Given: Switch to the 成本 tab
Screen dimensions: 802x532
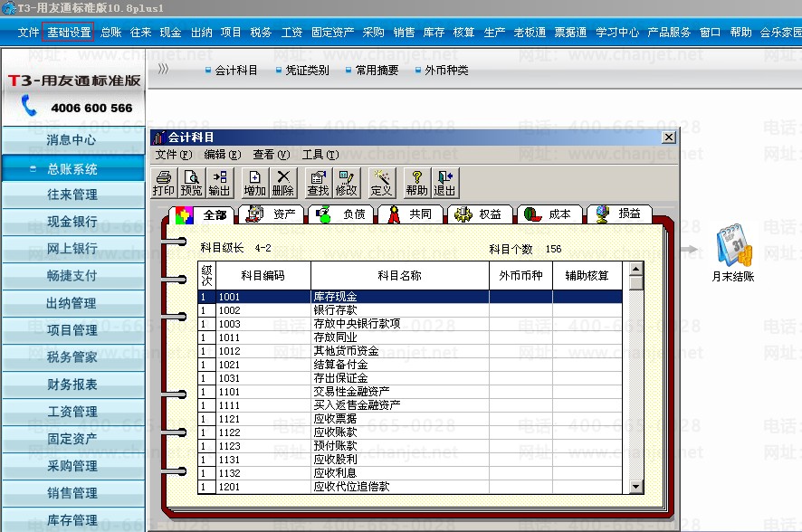Looking at the screenshot, I should point(549,214).
